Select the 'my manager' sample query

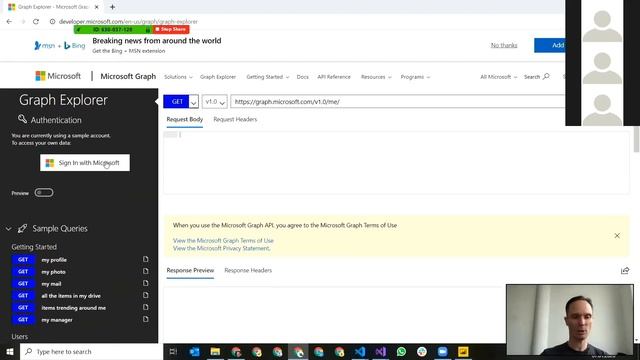point(57,320)
